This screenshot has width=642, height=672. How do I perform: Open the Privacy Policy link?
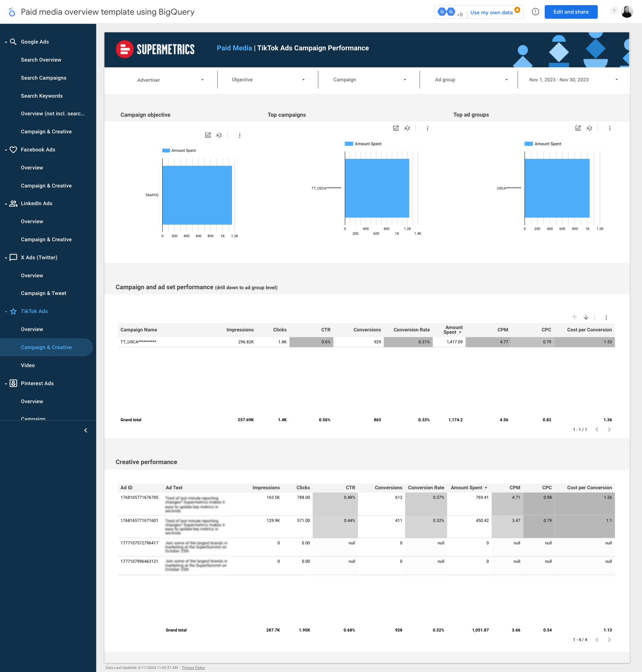[193, 668]
